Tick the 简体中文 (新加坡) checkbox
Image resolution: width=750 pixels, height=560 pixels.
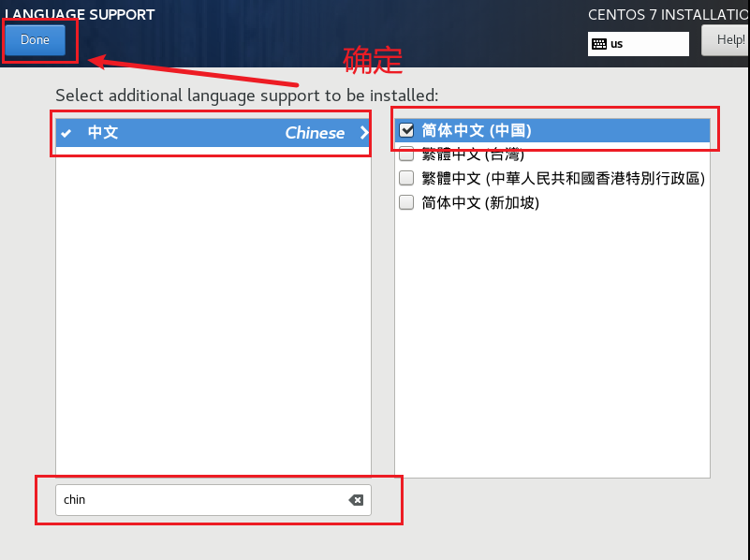[x=406, y=202]
